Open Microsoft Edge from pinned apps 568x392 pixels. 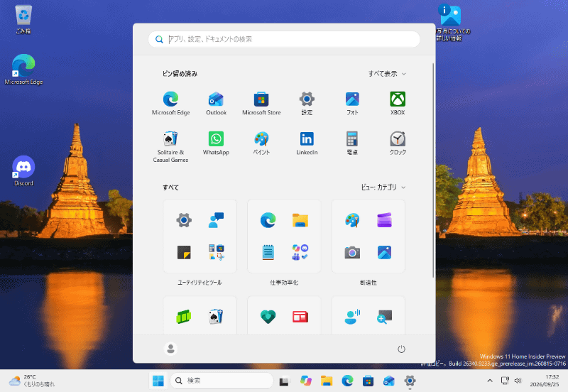point(170,103)
